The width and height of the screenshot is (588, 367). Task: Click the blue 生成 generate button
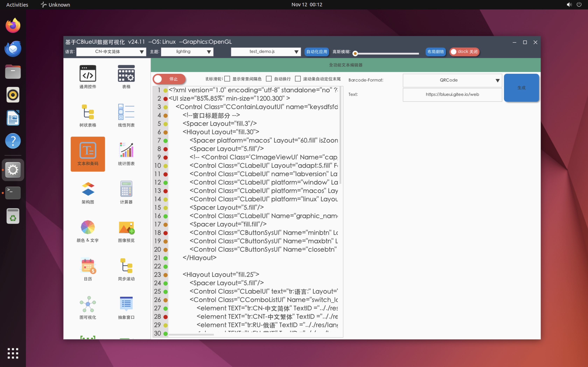click(521, 88)
